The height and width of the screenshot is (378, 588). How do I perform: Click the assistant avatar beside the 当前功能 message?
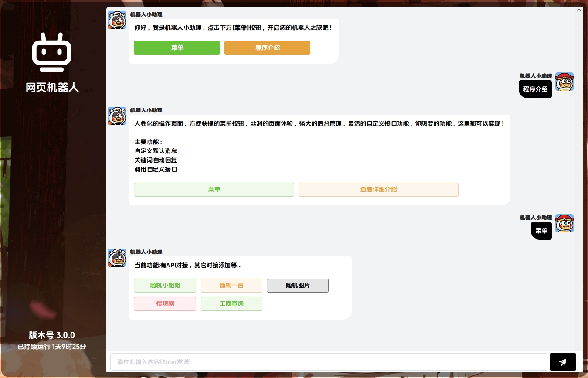pos(116,257)
